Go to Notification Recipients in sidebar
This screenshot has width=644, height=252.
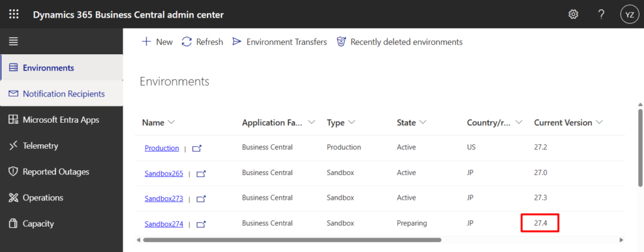pos(63,93)
